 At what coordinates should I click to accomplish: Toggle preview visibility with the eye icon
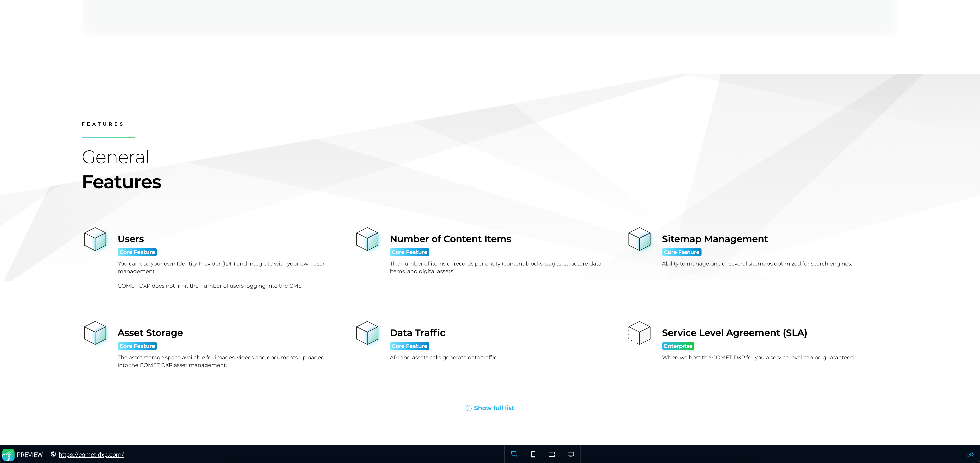click(x=970, y=454)
